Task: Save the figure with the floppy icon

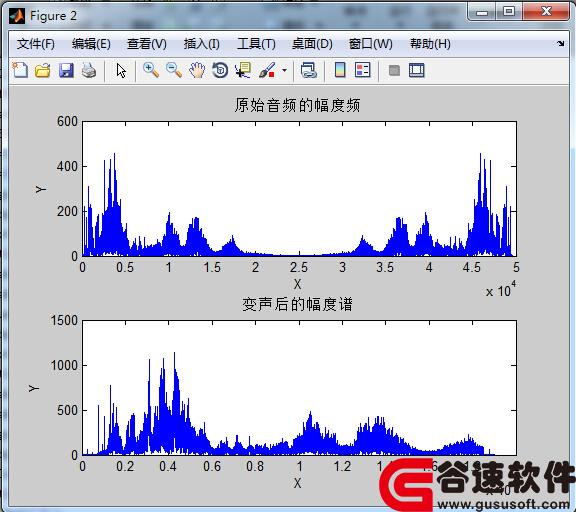Action: click(x=66, y=70)
